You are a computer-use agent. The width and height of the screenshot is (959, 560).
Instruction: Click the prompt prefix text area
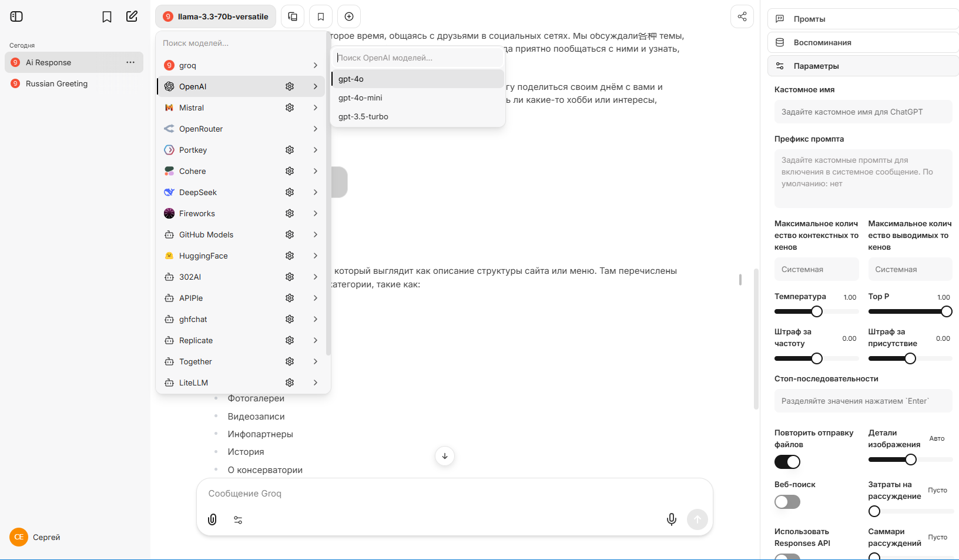pos(863,179)
